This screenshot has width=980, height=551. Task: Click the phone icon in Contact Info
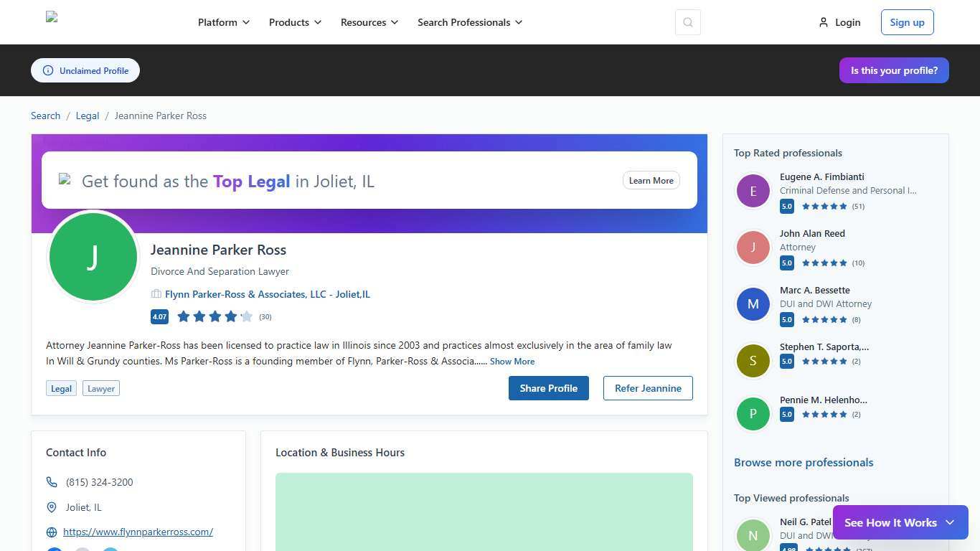52,482
